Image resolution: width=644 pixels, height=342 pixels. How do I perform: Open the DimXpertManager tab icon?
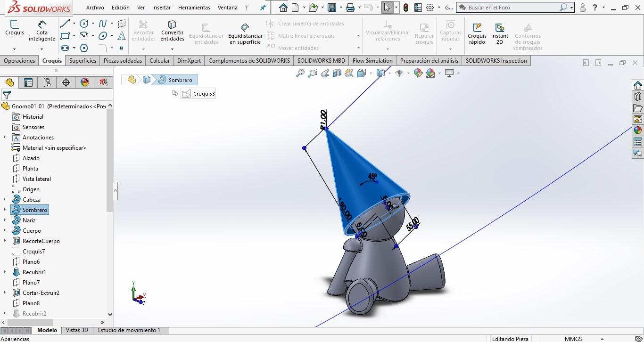pos(66,82)
